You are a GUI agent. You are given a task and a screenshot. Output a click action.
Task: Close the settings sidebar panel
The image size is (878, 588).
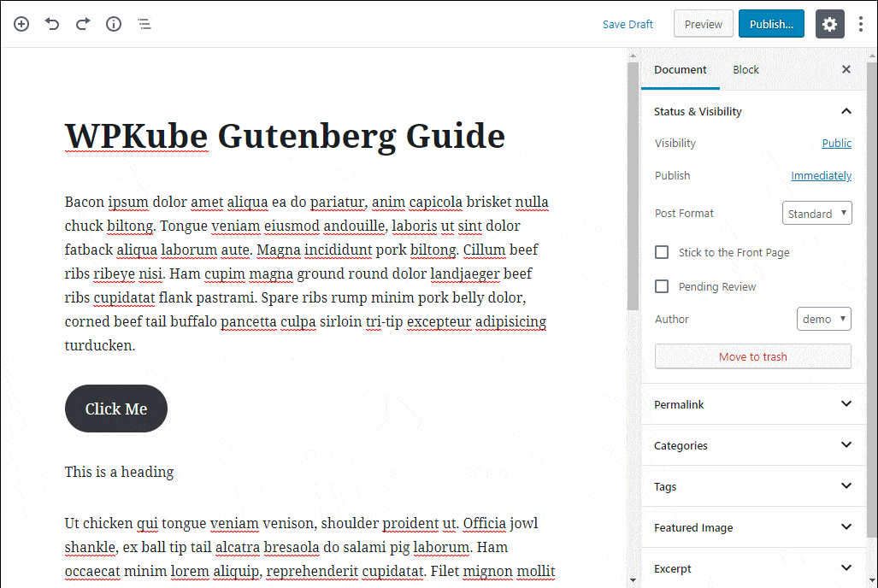(x=846, y=69)
